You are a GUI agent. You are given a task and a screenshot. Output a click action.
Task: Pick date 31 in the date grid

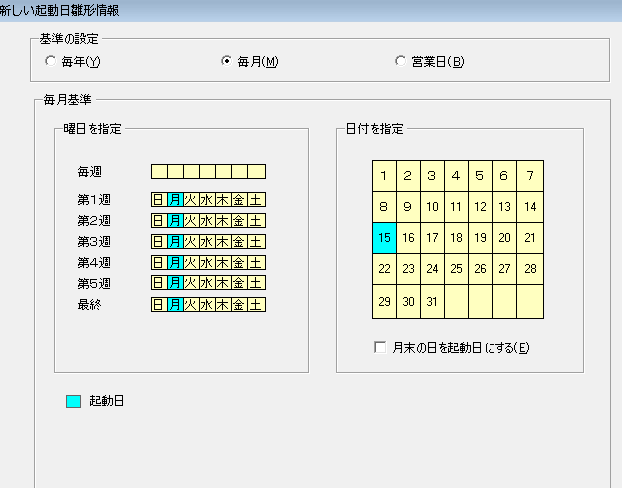tap(432, 302)
